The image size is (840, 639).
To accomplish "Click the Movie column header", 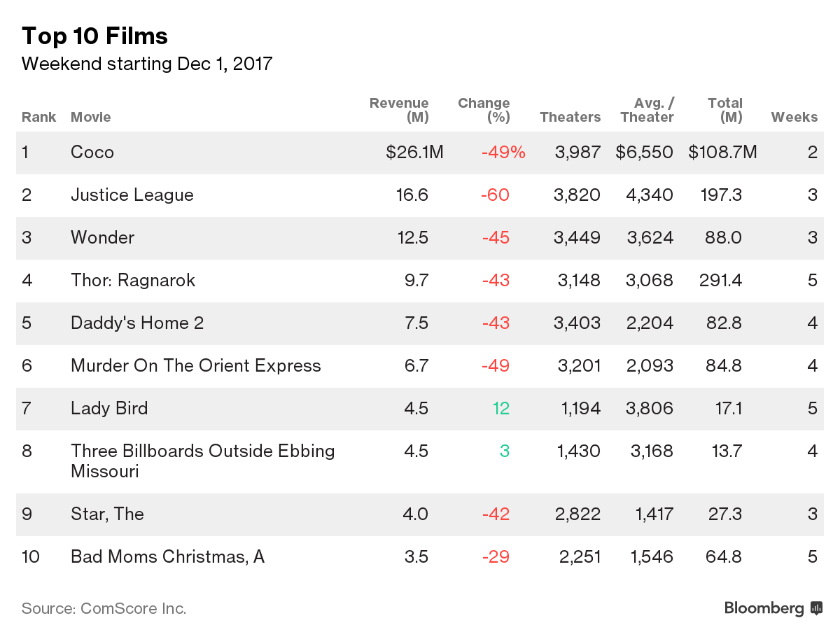I will [x=91, y=117].
